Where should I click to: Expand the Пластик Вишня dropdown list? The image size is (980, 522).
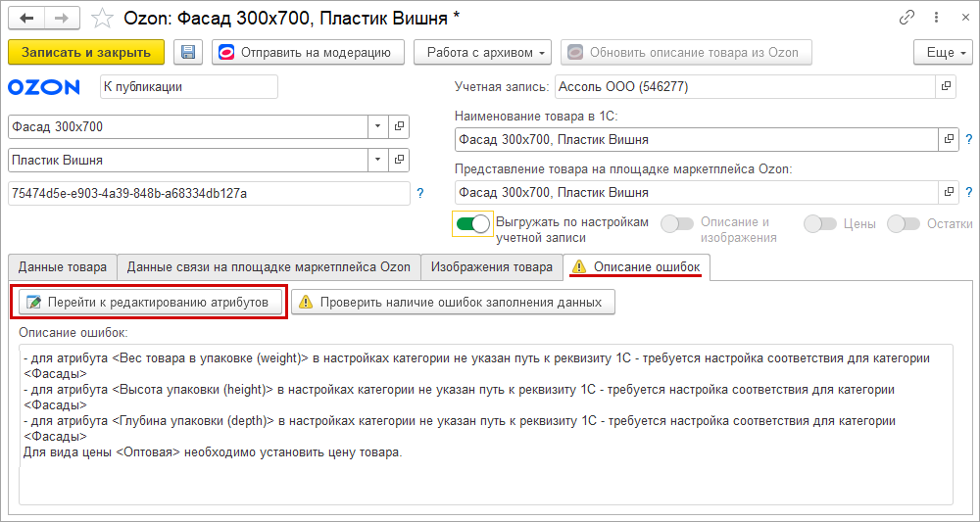click(x=377, y=161)
